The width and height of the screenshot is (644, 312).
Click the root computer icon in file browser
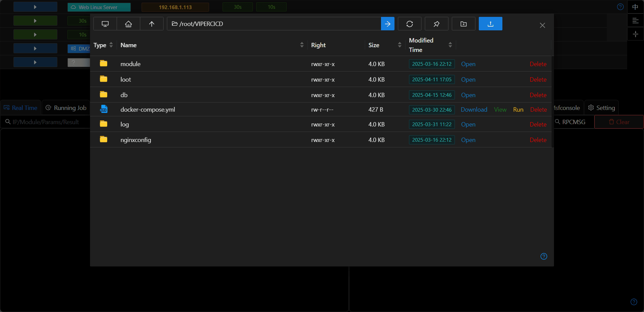105,24
